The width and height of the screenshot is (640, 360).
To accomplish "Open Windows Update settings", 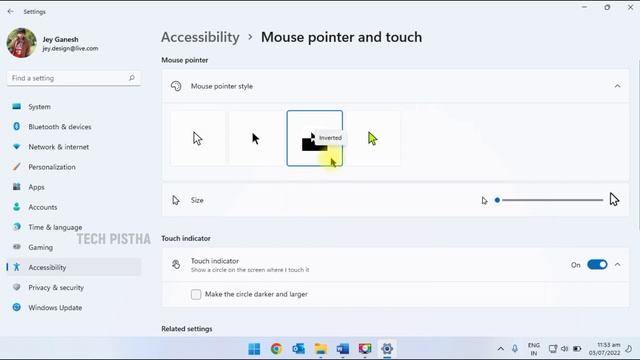I will pyautogui.click(x=73, y=307).
